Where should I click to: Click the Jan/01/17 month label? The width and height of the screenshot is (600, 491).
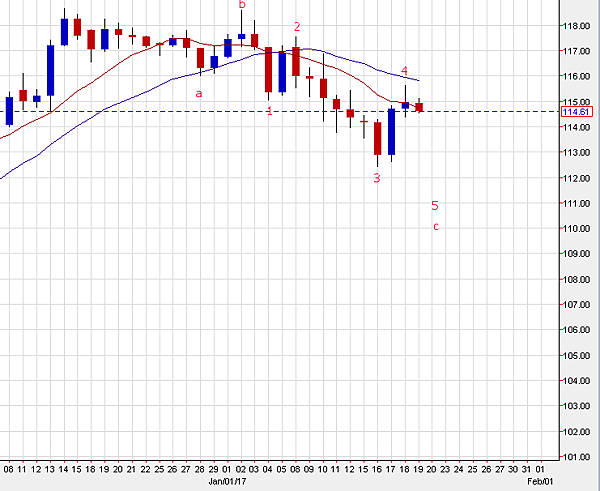tap(227, 481)
